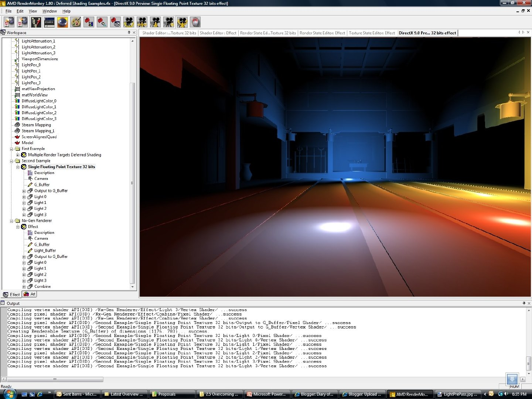Click the AMD RenderMonkey taskbar button

click(409, 394)
